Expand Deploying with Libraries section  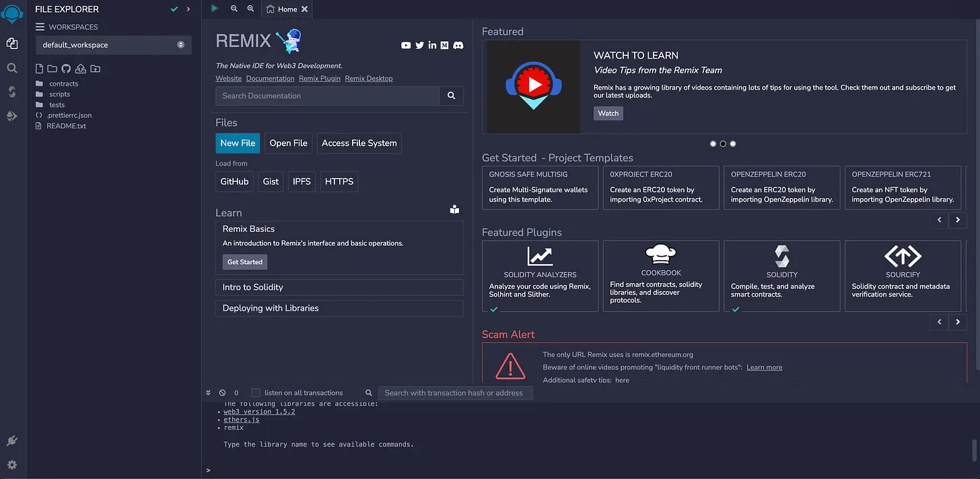tap(339, 308)
